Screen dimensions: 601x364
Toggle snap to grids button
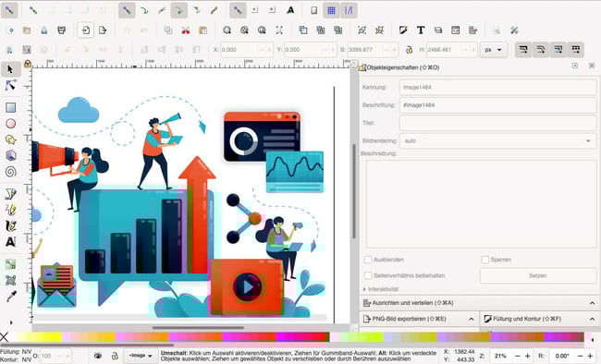[x=332, y=10]
